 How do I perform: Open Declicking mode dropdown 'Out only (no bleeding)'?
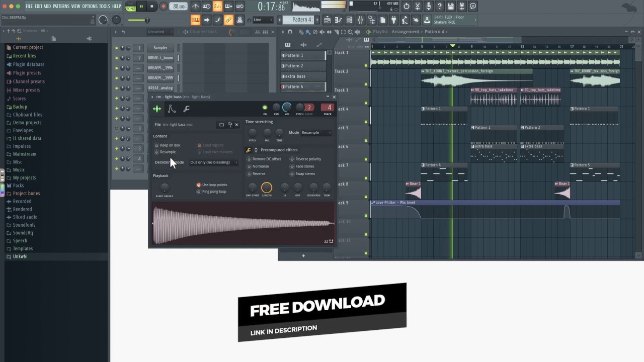(x=213, y=162)
